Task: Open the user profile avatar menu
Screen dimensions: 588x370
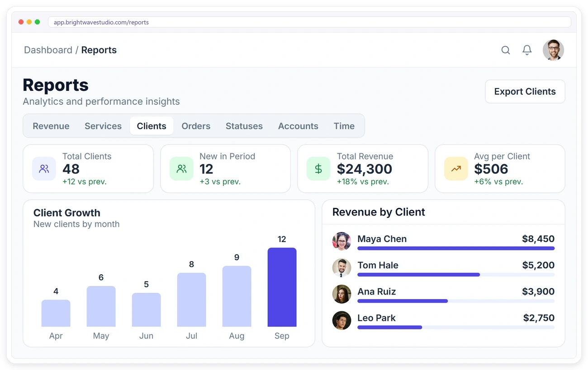Action: 553,50
